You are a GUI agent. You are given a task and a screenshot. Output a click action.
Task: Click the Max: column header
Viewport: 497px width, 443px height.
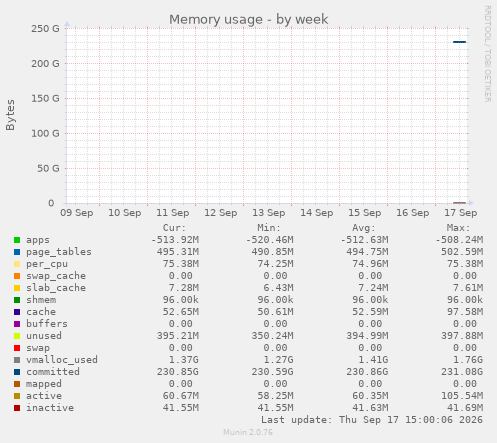458,228
